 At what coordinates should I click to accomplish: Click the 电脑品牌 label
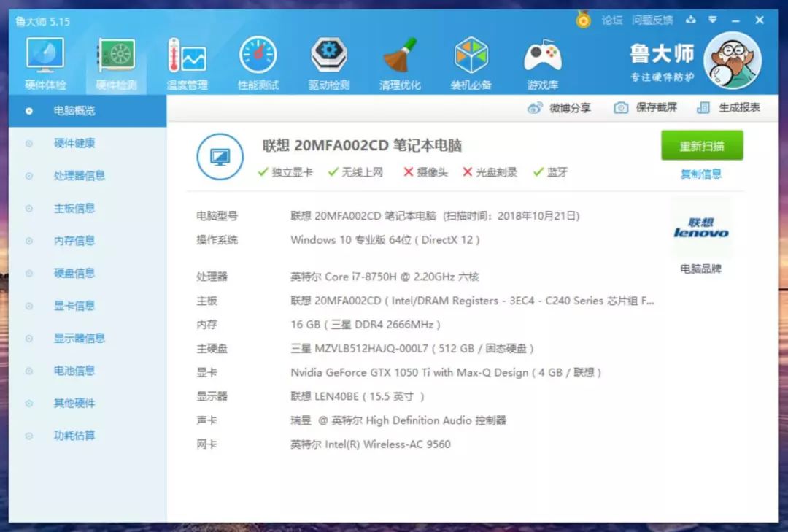[701, 269]
